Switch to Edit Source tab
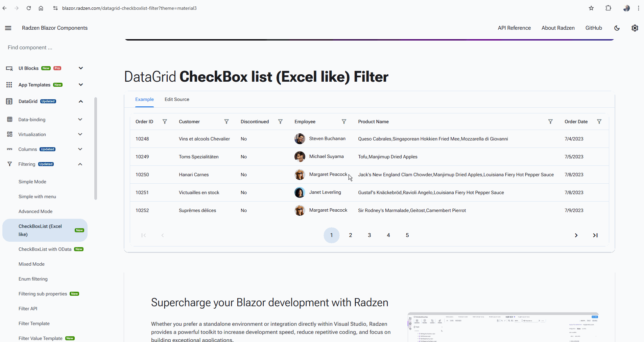644x342 pixels. pos(177,99)
